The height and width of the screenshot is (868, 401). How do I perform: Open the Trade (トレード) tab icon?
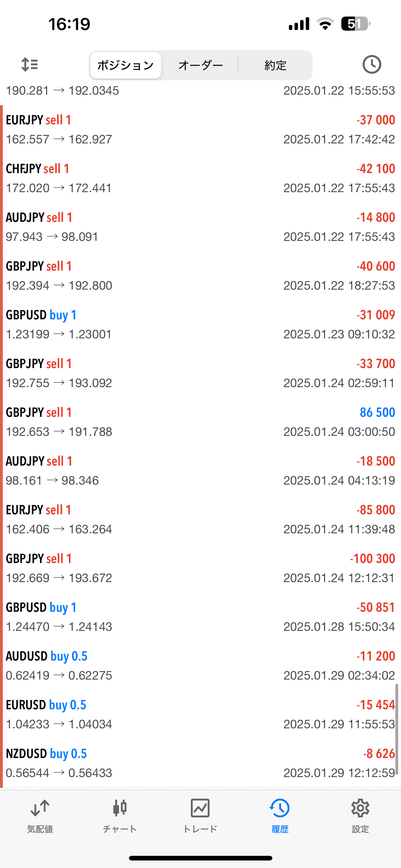pos(200,814)
